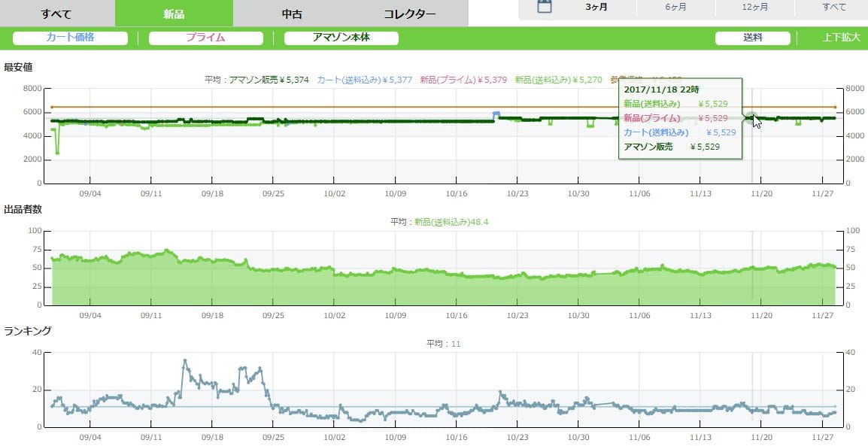Switch to the すべて condition tab
This screenshot has height=446, width=868.
click(56, 14)
